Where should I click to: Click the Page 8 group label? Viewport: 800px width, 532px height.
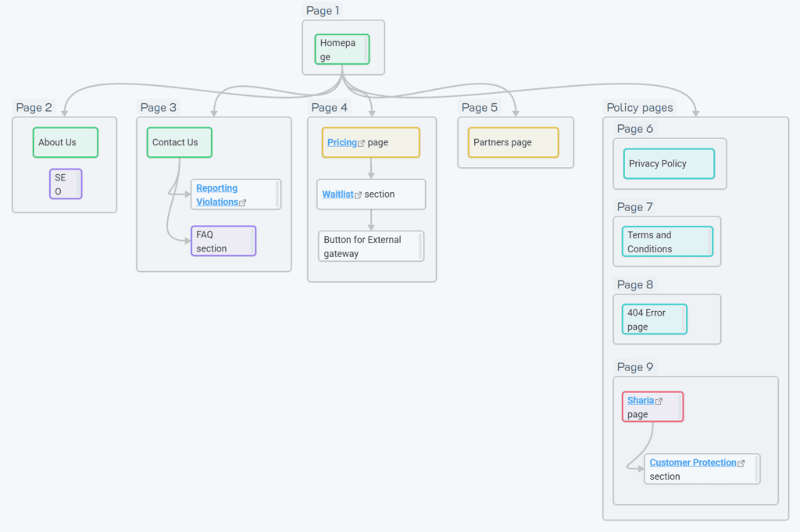634,284
